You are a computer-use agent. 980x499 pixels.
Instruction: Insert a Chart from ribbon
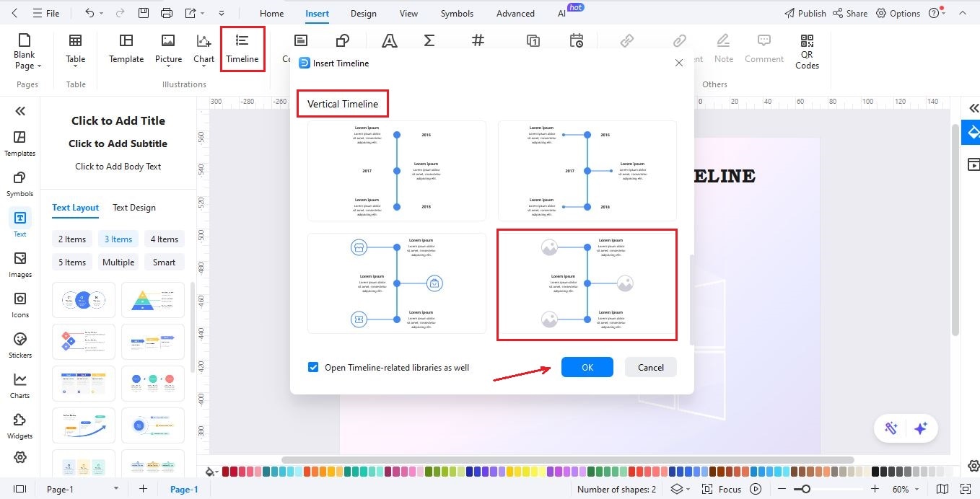[x=204, y=49]
